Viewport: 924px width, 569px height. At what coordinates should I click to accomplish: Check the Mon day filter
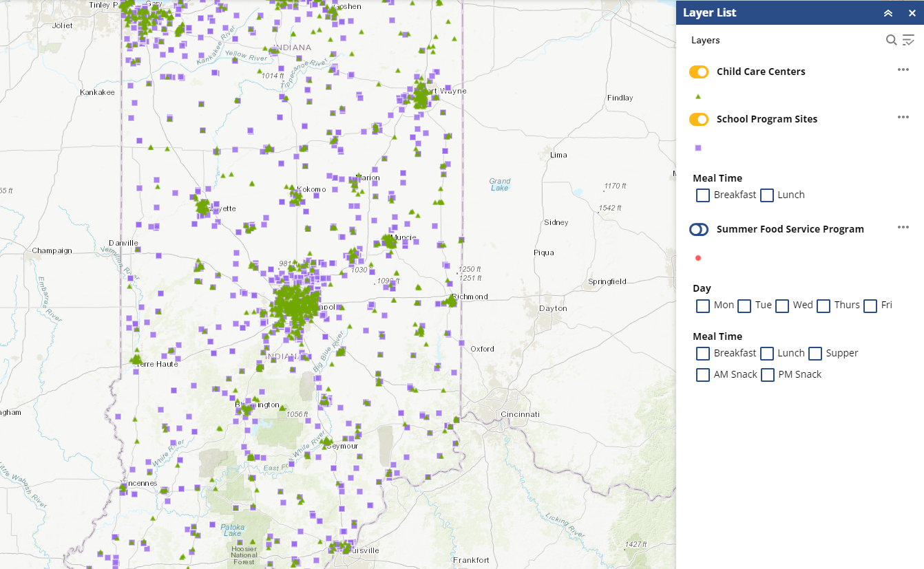click(x=703, y=305)
